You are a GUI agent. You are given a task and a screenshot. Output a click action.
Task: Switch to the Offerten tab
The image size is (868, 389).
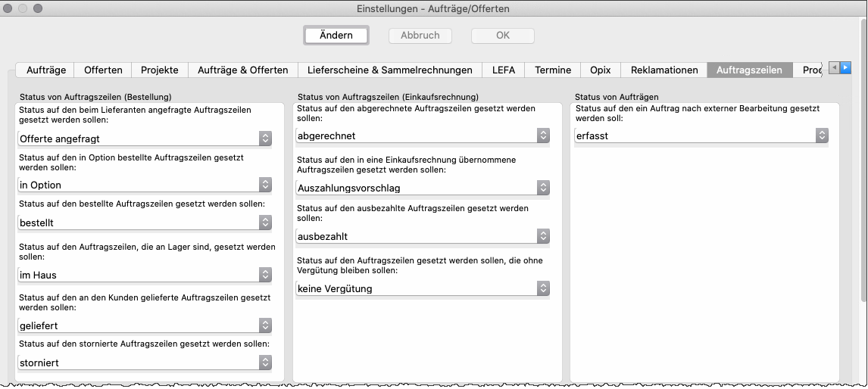click(103, 70)
